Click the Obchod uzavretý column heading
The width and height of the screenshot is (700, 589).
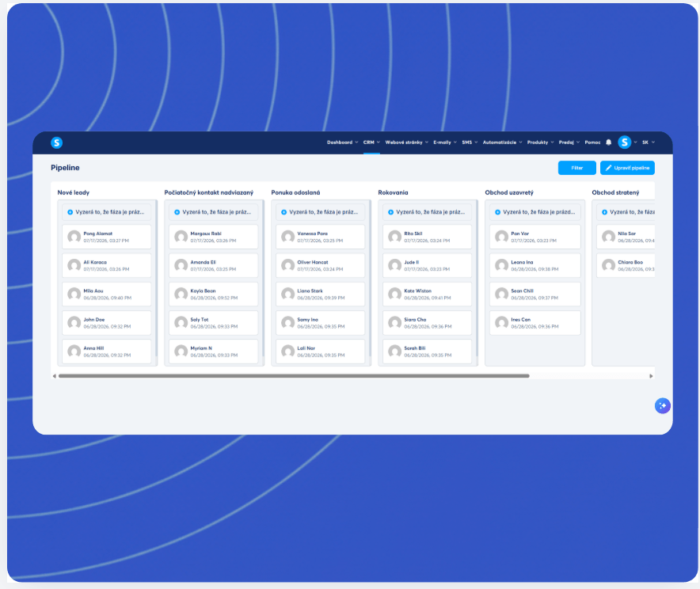pyautogui.click(x=509, y=192)
